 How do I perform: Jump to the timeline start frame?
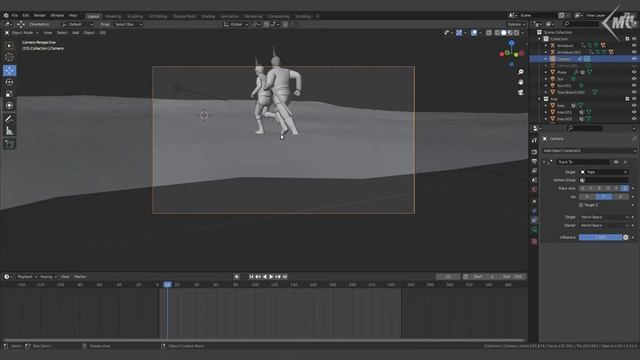click(251, 277)
